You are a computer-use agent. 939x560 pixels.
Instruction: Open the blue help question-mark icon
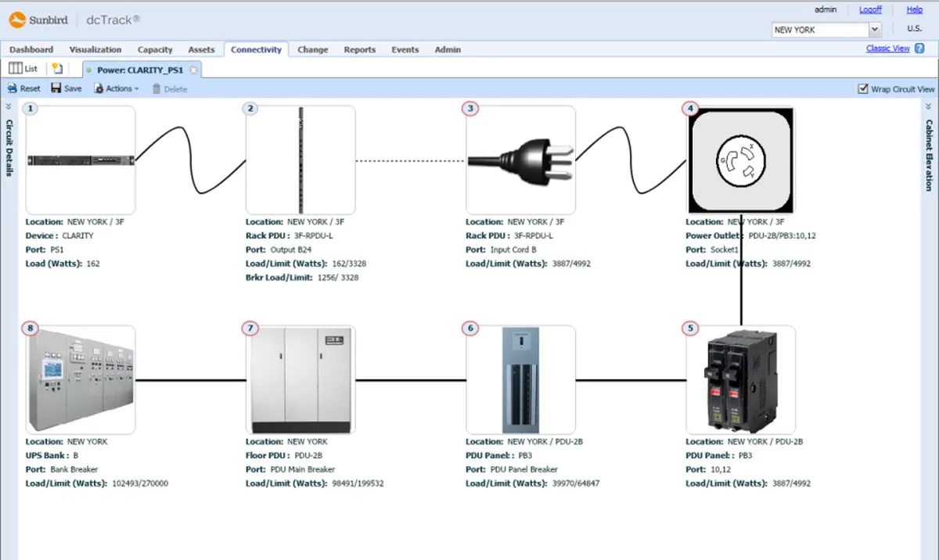(x=919, y=48)
